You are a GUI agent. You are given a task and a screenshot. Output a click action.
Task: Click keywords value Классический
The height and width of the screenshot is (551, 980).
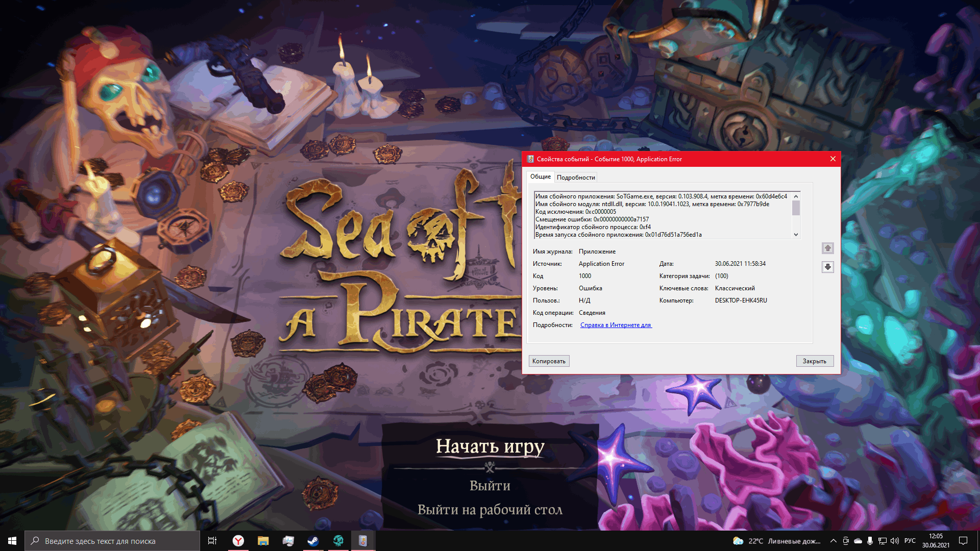pos(734,288)
